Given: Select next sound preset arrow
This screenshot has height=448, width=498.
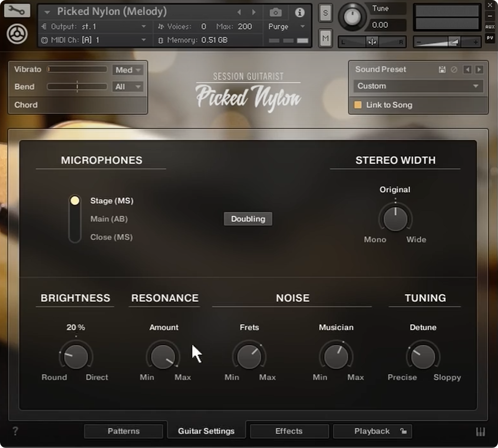Looking at the screenshot, I should coord(479,69).
